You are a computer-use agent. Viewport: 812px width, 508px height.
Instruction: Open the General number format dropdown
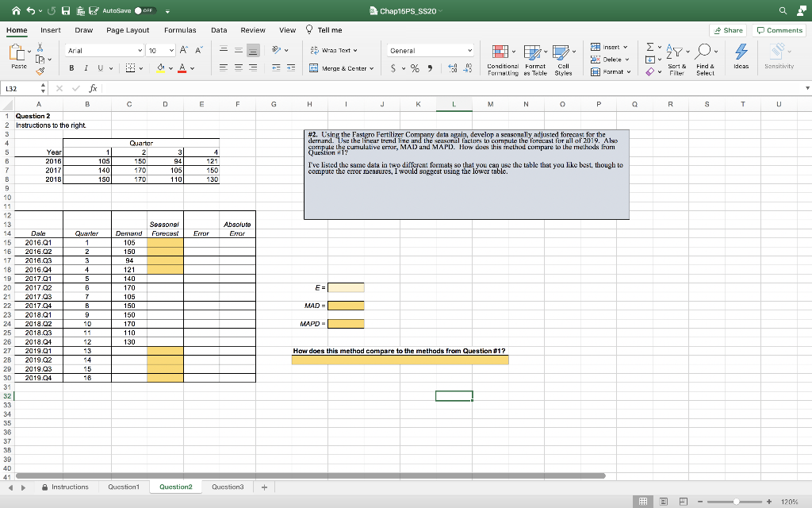click(x=471, y=50)
